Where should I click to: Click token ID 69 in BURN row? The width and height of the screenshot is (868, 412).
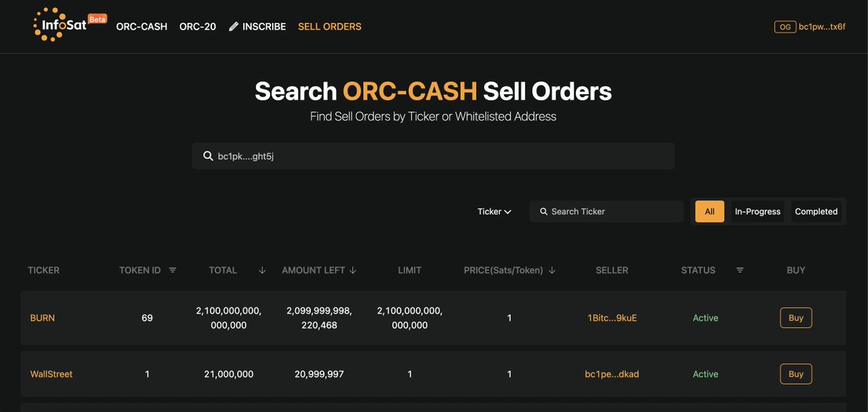click(x=148, y=318)
